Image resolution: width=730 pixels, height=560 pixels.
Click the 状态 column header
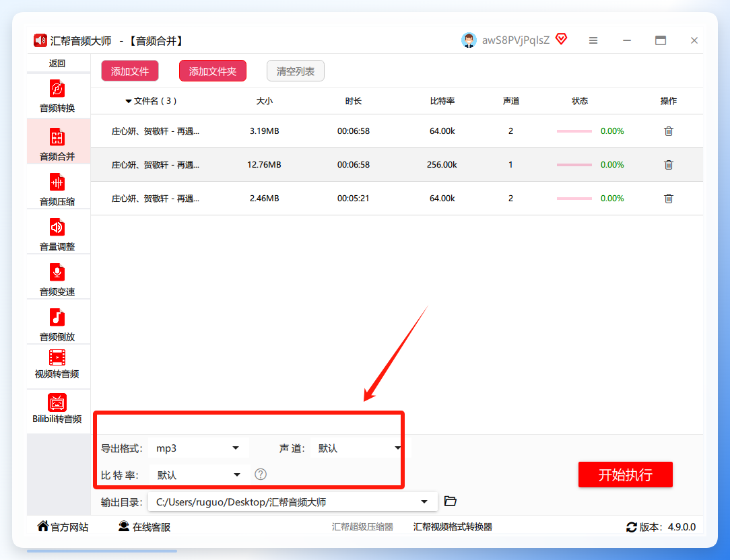tap(580, 101)
